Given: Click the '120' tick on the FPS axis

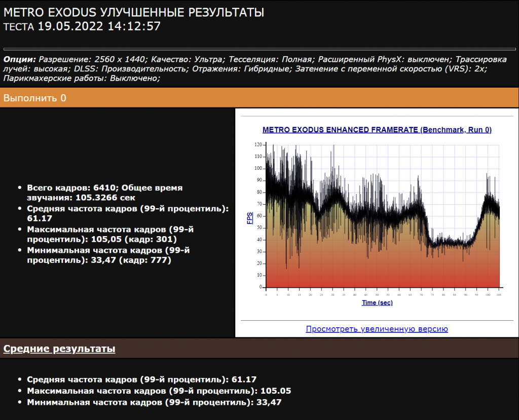Looking at the screenshot, I should pos(258,144).
